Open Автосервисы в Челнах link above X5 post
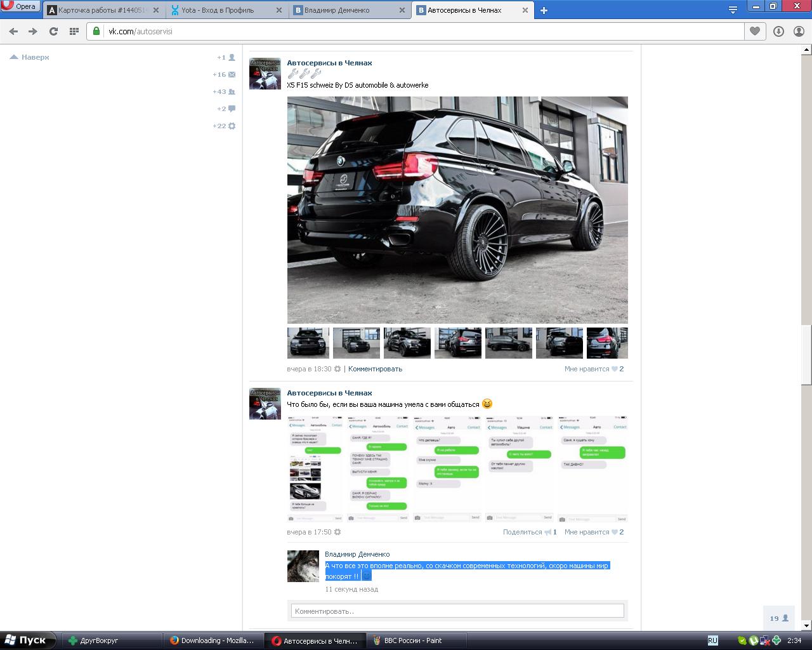This screenshot has width=812, height=650. [x=329, y=63]
